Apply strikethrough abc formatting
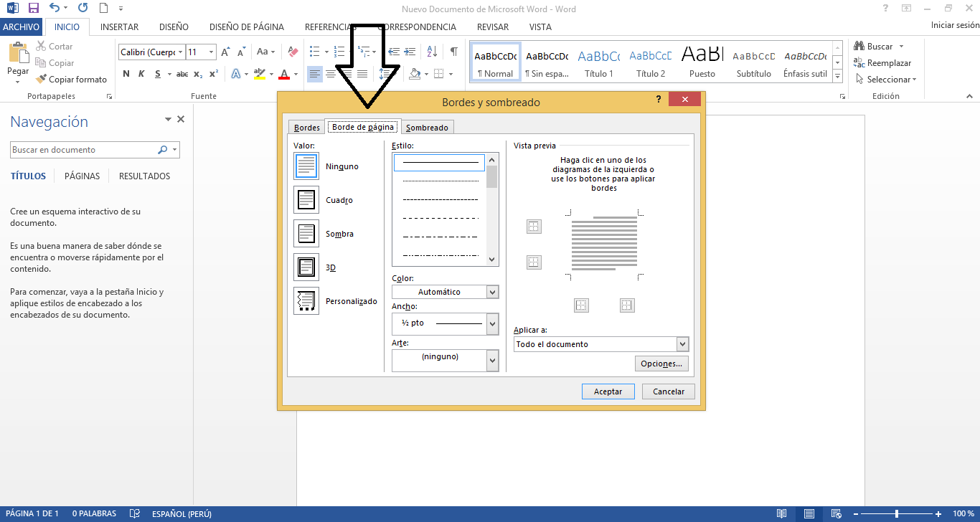This screenshot has width=980, height=522. [182, 74]
